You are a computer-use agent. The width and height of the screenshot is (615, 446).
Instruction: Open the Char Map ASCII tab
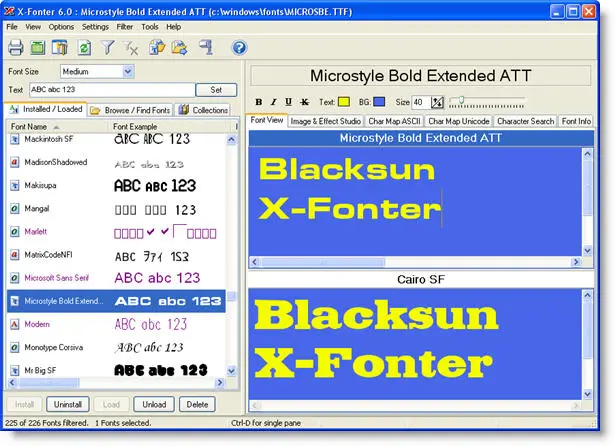pos(394,121)
